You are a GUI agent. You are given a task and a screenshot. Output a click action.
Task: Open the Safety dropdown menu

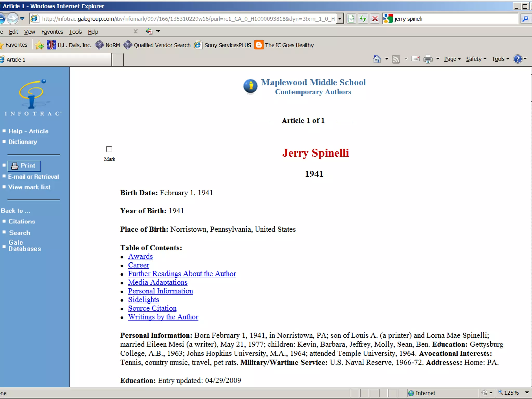pyautogui.click(x=476, y=59)
